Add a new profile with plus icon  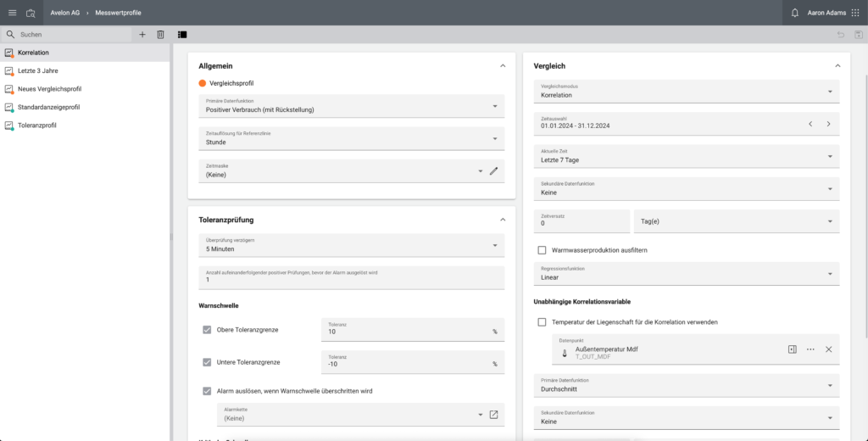142,35
